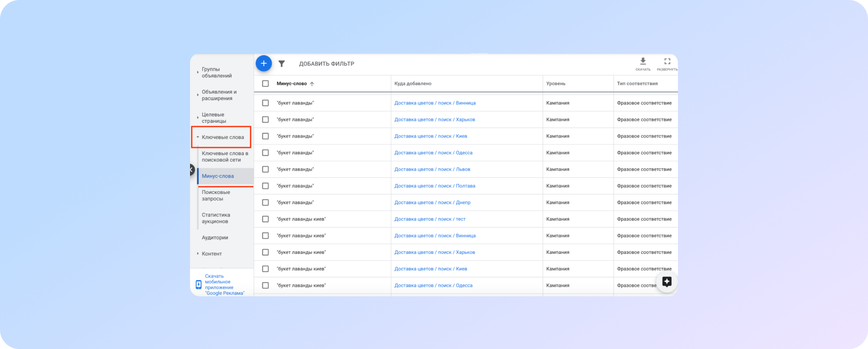This screenshot has width=868, height=349.
Task: Open Доставка цветов / поиск / Киев for "букет лаванды"
Action: tap(431, 136)
